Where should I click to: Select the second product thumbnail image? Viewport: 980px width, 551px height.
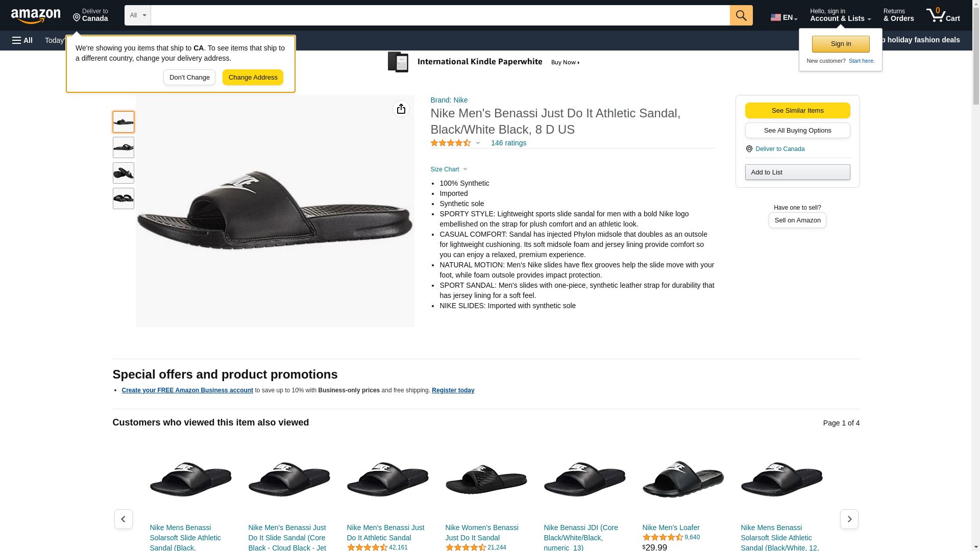[x=124, y=147]
